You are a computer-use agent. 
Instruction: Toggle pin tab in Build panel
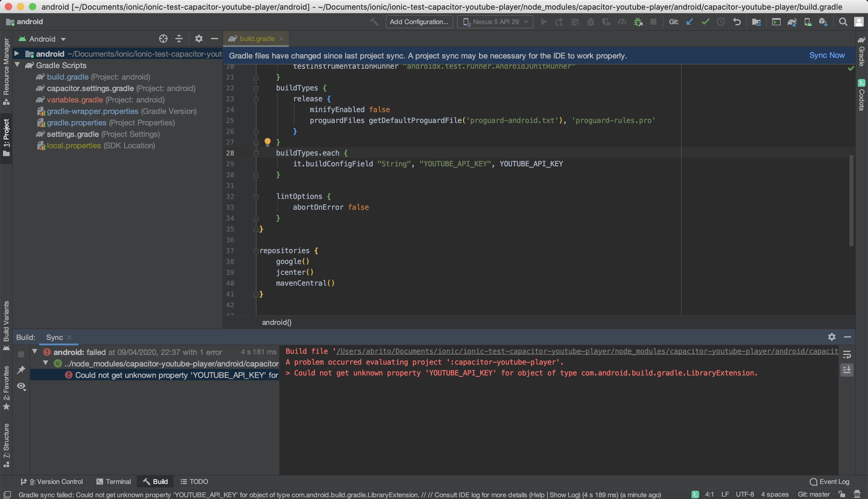21,370
